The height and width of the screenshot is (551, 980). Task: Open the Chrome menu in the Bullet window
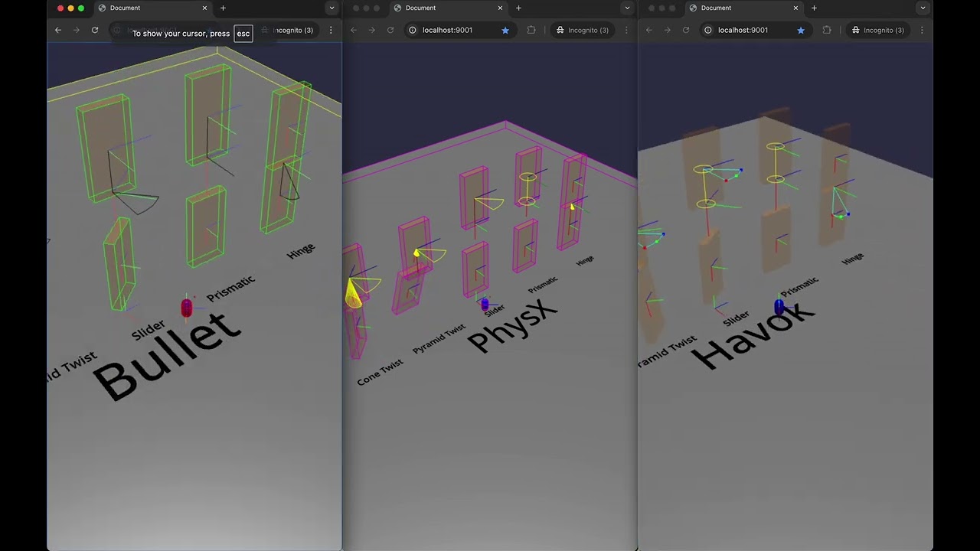pos(331,30)
